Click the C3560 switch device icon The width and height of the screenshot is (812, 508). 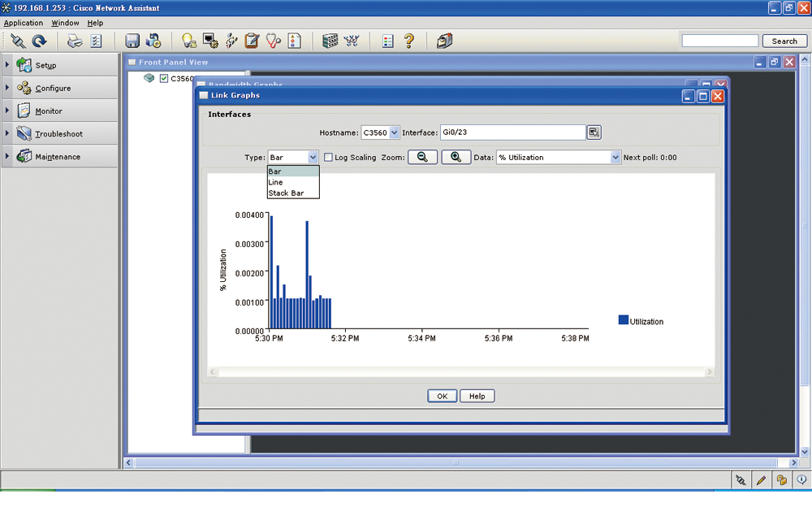pyautogui.click(x=149, y=78)
